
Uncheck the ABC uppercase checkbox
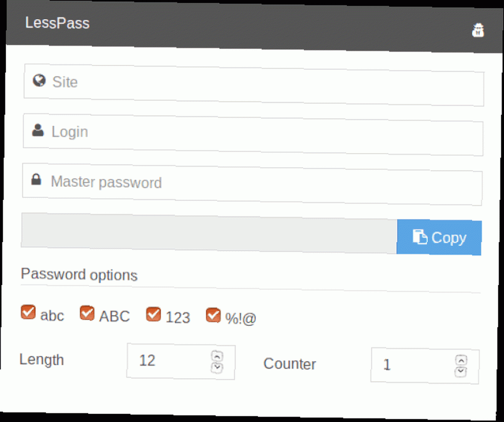pos(87,313)
